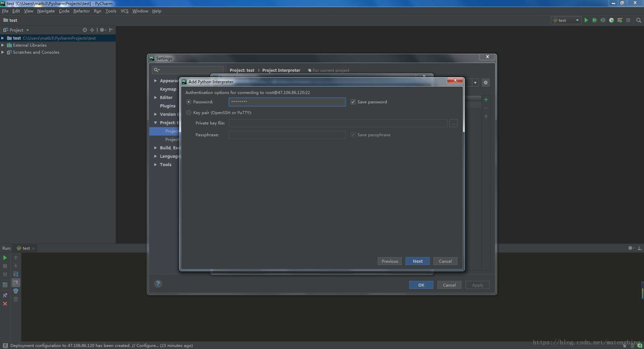Click the stop square in Run panel
The width and height of the screenshot is (644, 349).
[x=5, y=266]
